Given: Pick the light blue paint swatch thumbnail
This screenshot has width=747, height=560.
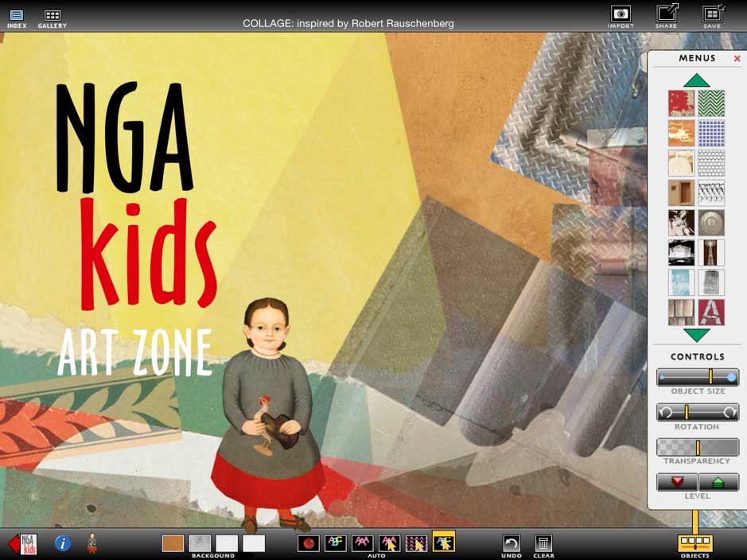Looking at the screenshot, I should [681, 282].
